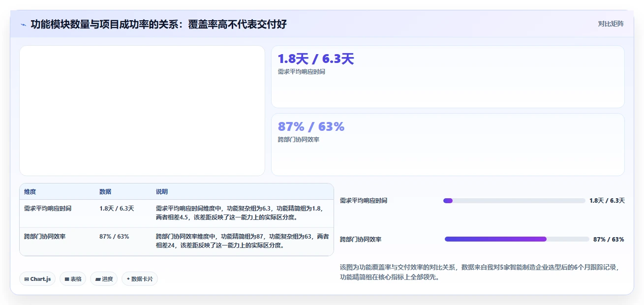Click 跨部门协同效率 caption in second card
This screenshot has height=305, width=644.
[299, 140]
